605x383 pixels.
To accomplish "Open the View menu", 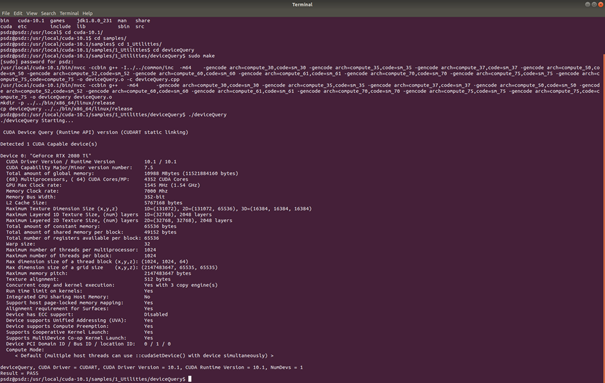I will click(32, 13).
